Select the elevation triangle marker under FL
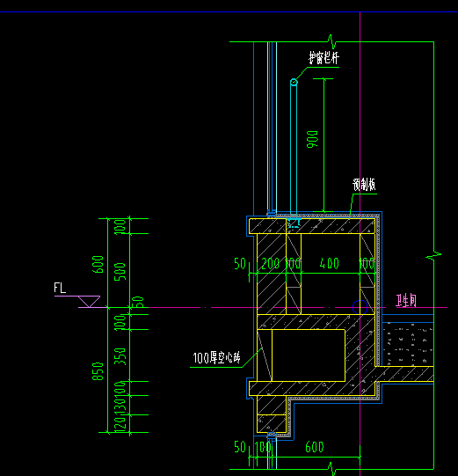 89,302
